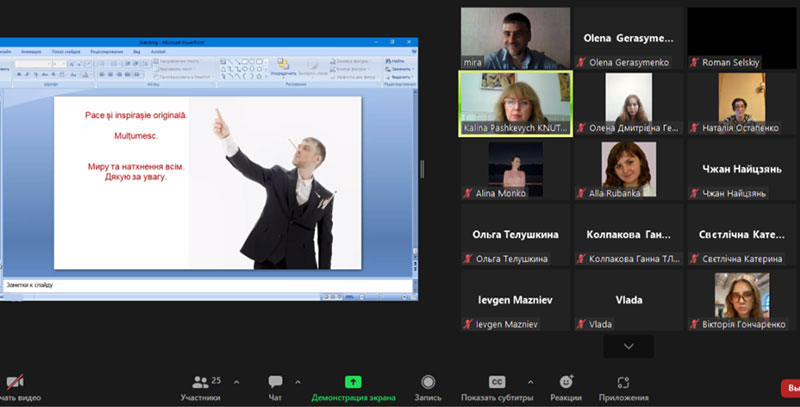The width and height of the screenshot is (800, 407).
Task: Open the Acrobat ribbon tab
Action: click(158, 52)
